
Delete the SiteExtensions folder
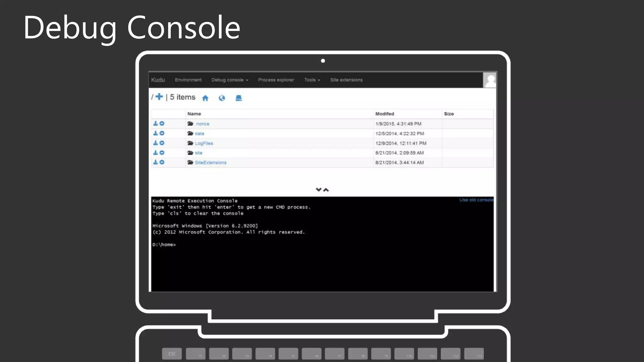[162, 162]
